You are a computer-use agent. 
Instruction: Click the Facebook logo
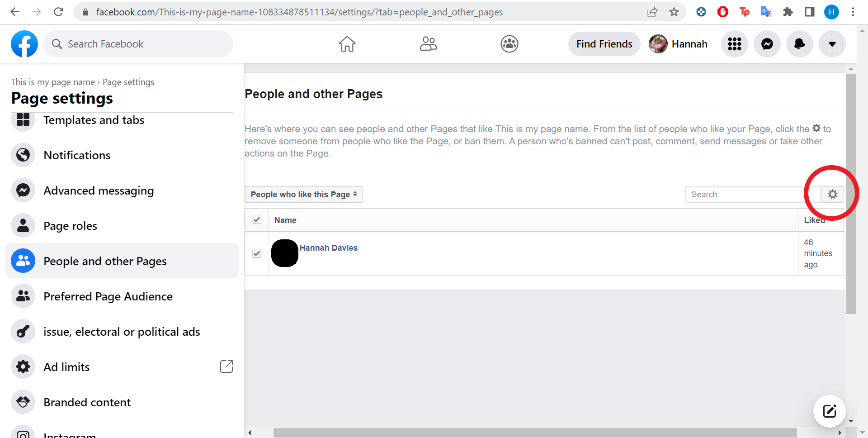point(24,44)
